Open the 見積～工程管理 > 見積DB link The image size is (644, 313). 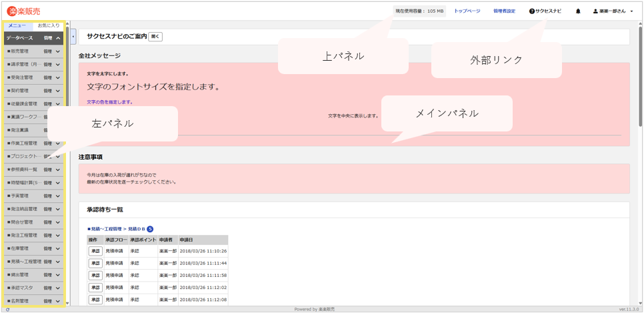click(x=116, y=229)
